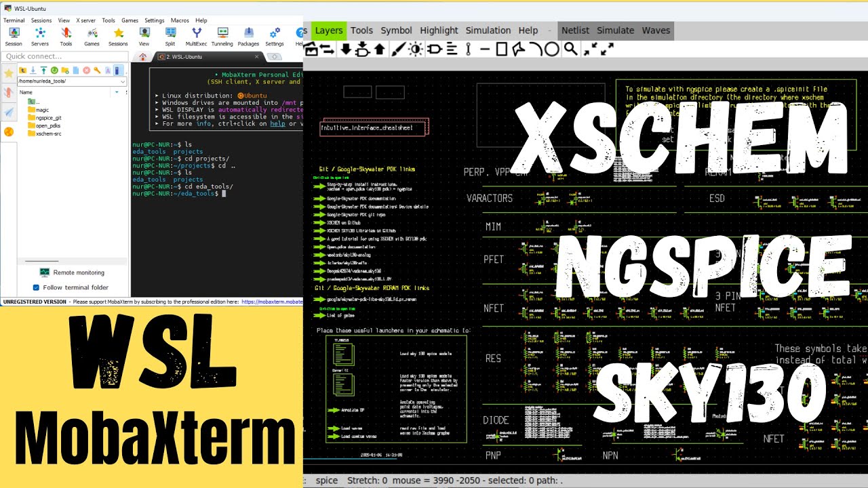
Task: Toggle the brightness/dark mode icon in Xschem
Action: (415, 49)
